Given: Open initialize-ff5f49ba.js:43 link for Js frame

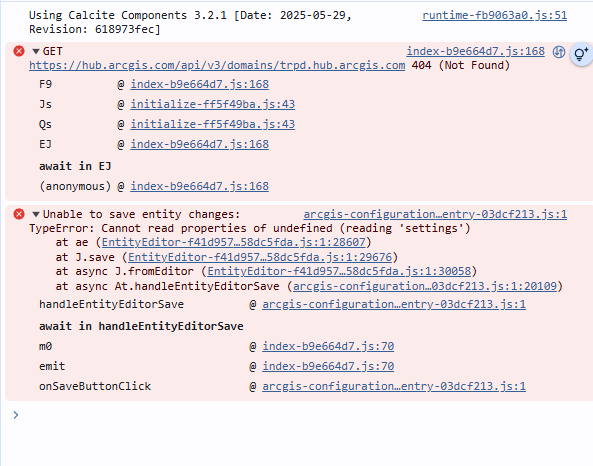Looking at the screenshot, I should (x=213, y=104).
